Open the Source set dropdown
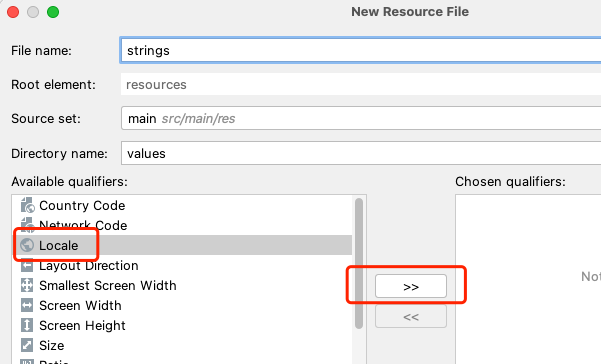The height and width of the screenshot is (364, 601). click(x=361, y=118)
